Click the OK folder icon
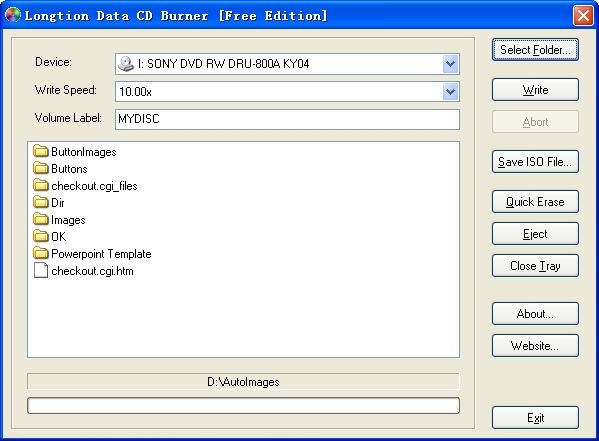Screen dimensions: 599x441 pos(40,236)
